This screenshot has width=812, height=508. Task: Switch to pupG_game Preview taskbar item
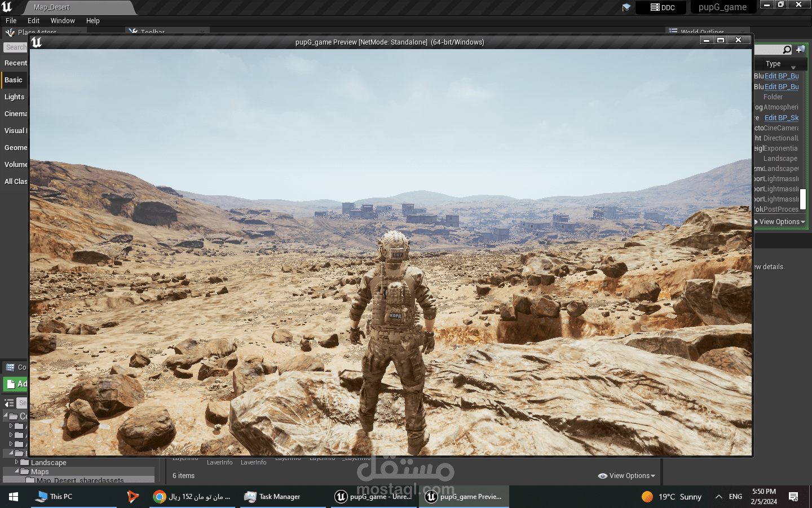click(464, 497)
